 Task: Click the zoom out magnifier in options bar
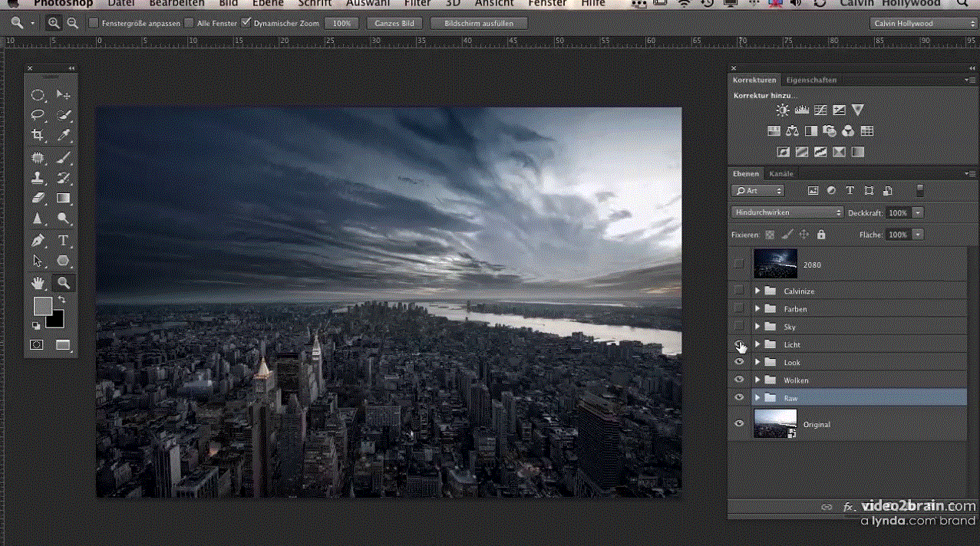pos(73,23)
